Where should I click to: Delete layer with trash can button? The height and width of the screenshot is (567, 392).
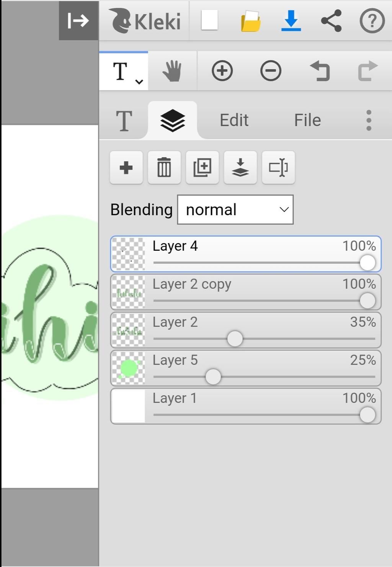coord(164,168)
